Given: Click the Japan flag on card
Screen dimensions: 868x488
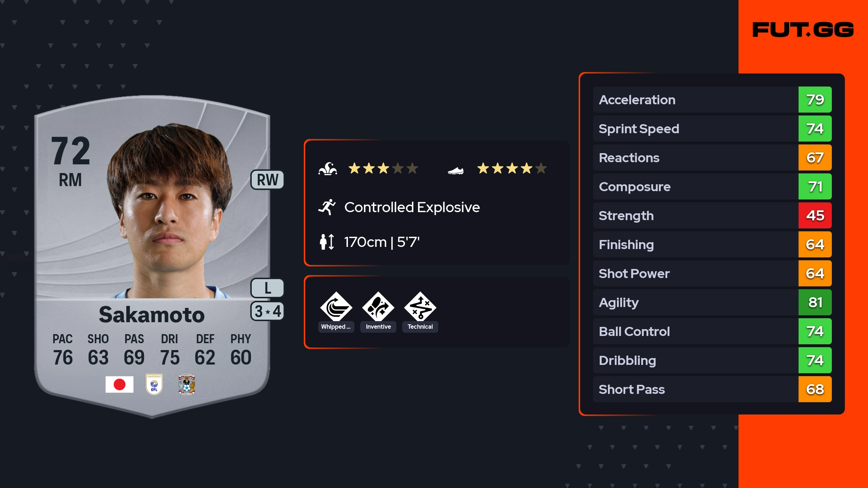Looking at the screenshot, I should click(x=119, y=384).
